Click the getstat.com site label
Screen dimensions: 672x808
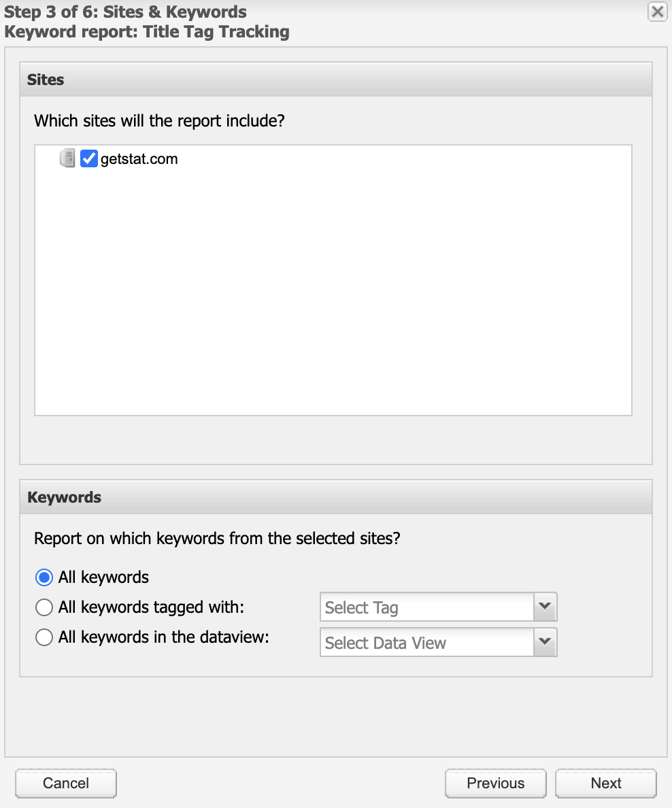(139, 158)
